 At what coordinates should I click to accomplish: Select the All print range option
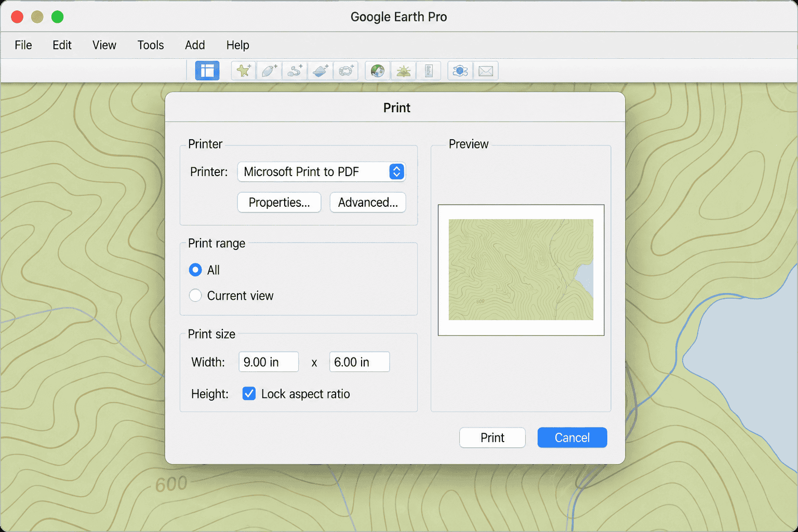click(195, 270)
